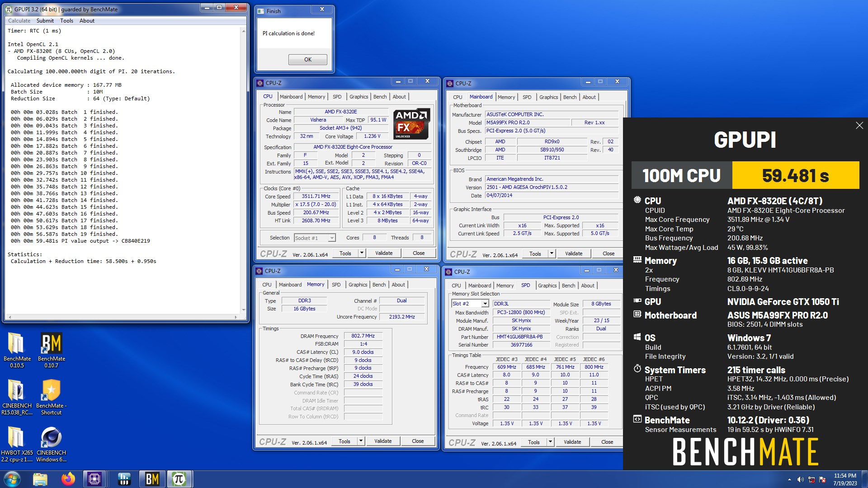Select the SPD tab in CPU-Z Memory window
The image size is (868, 488).
(336, 285)
